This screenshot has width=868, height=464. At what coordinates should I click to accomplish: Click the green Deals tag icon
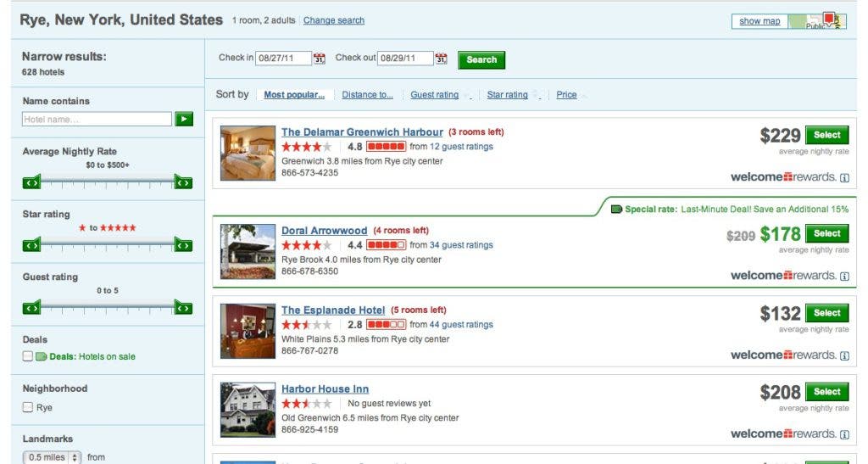coord(42,356)
